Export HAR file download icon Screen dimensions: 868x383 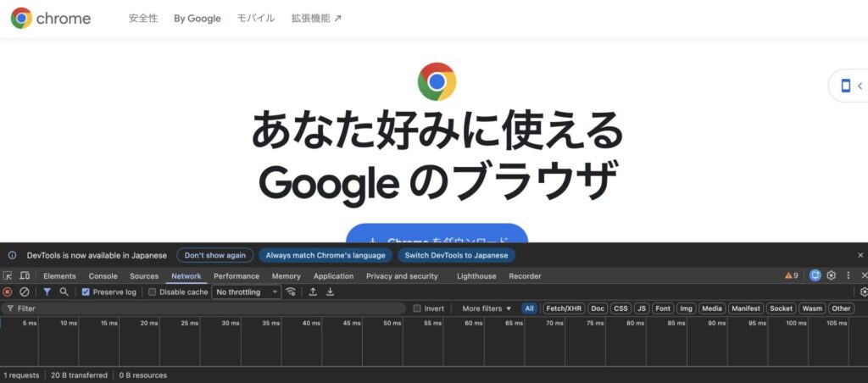pos(330,291)
